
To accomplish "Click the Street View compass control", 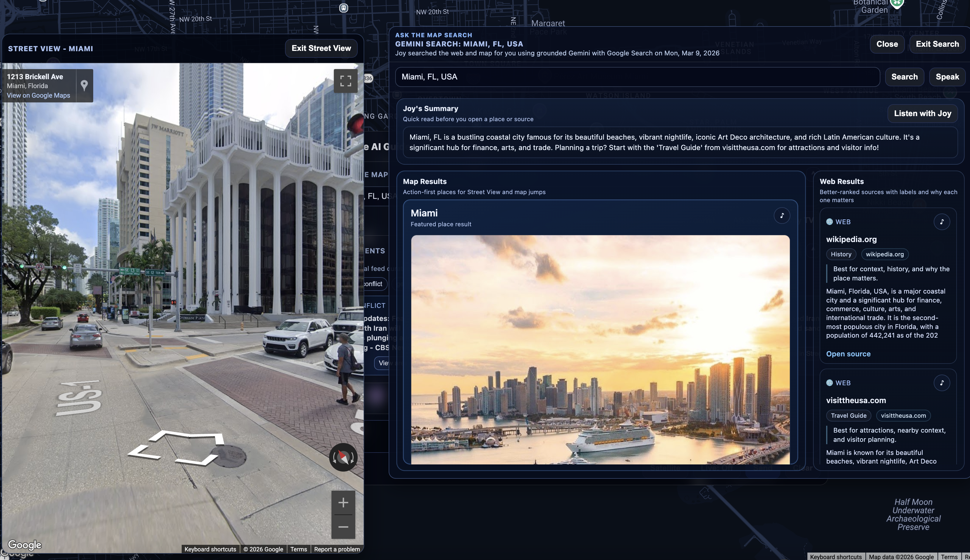I will pyautogui.click(x=343, y=457).
